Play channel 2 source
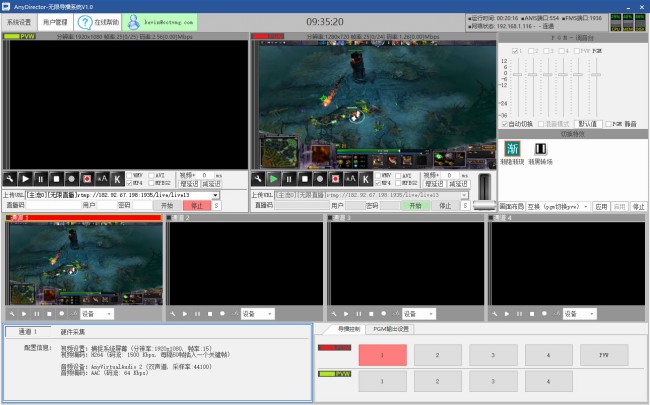The image size is (650, 405). tap(185, 314)
